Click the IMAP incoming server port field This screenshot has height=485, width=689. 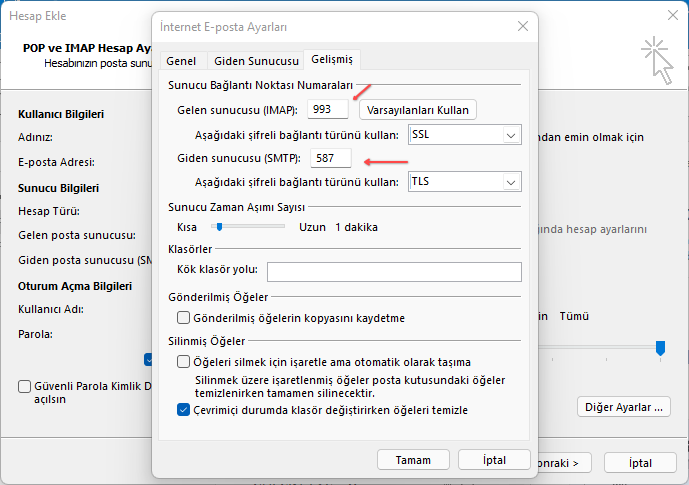315,109
